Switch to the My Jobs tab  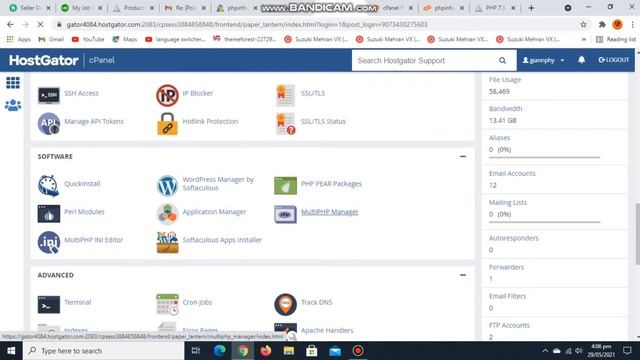pyautogui.click(x=81, y=8)
